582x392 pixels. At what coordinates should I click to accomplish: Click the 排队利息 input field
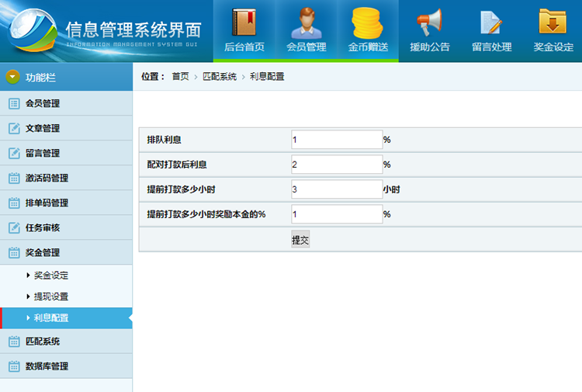[337, 140]
